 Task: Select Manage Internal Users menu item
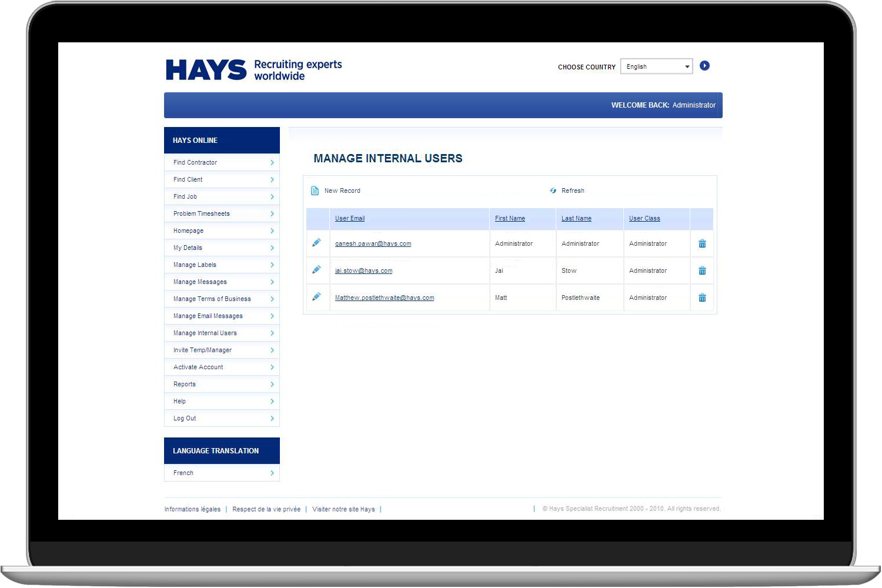click(x=222, y=333)
